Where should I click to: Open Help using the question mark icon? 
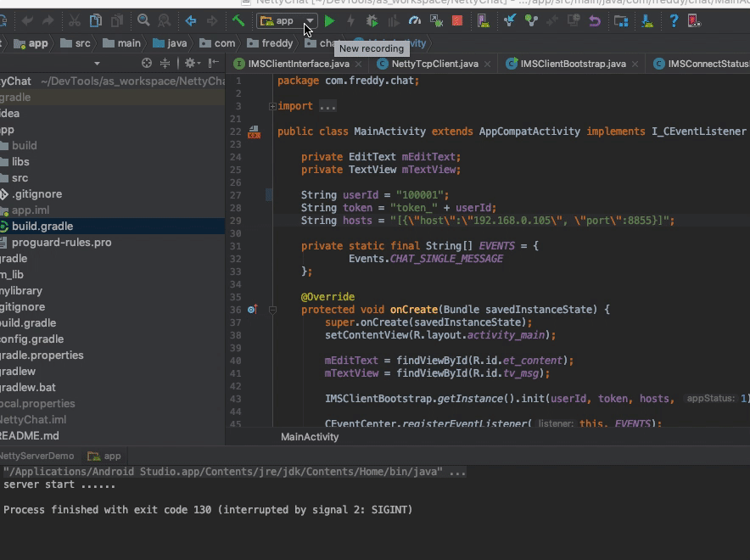coord(675,21)
